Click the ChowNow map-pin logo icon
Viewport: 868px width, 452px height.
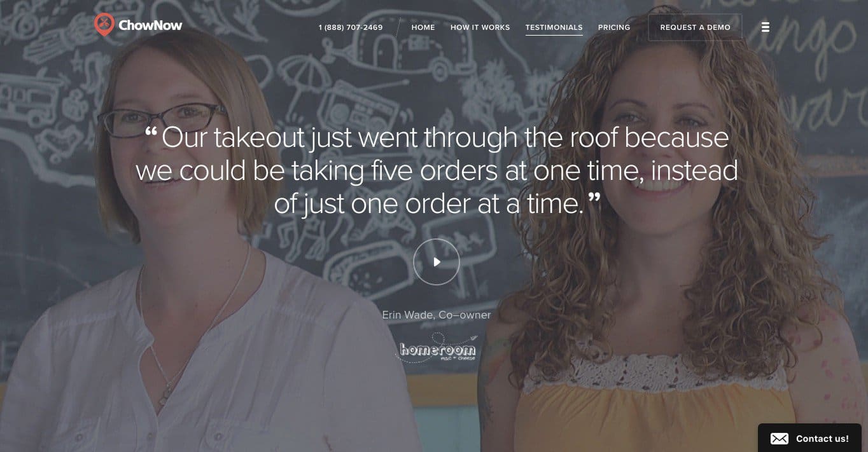104,25
